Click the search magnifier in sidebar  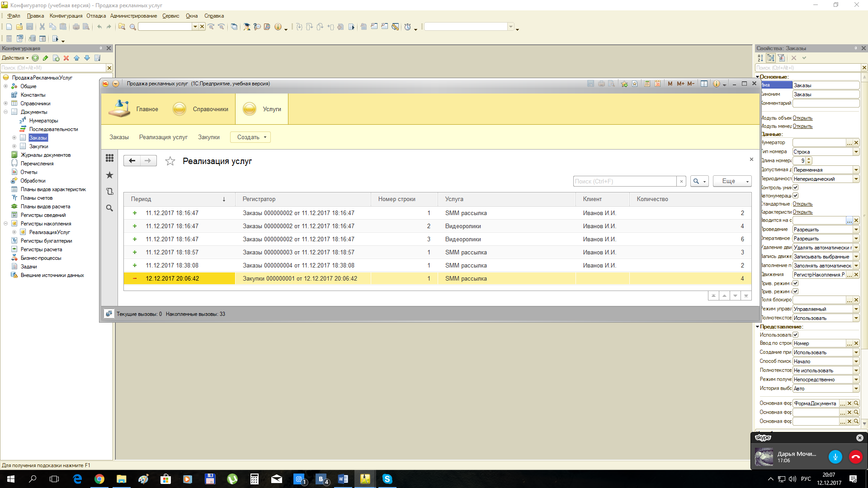coord(109,208)
